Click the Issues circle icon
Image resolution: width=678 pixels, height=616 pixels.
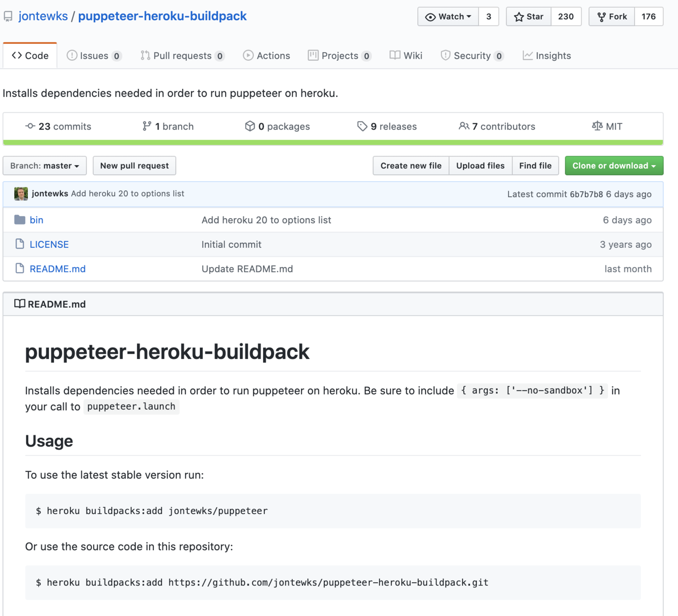72,56
